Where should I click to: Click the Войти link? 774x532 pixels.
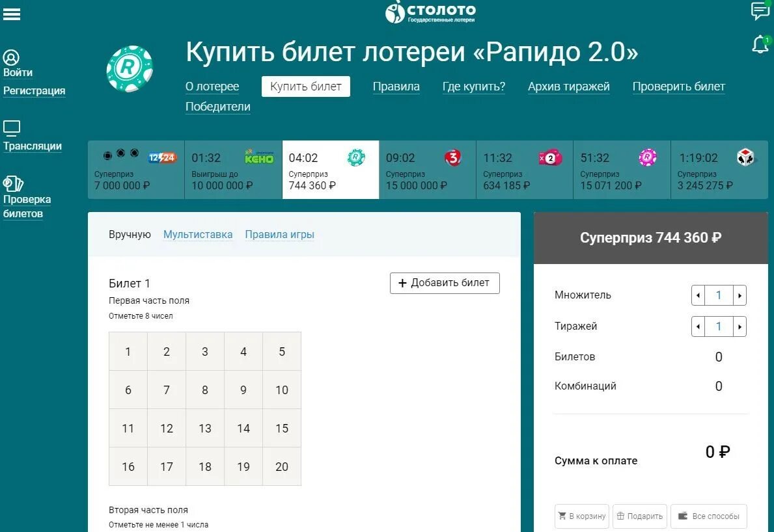(18, 72)
